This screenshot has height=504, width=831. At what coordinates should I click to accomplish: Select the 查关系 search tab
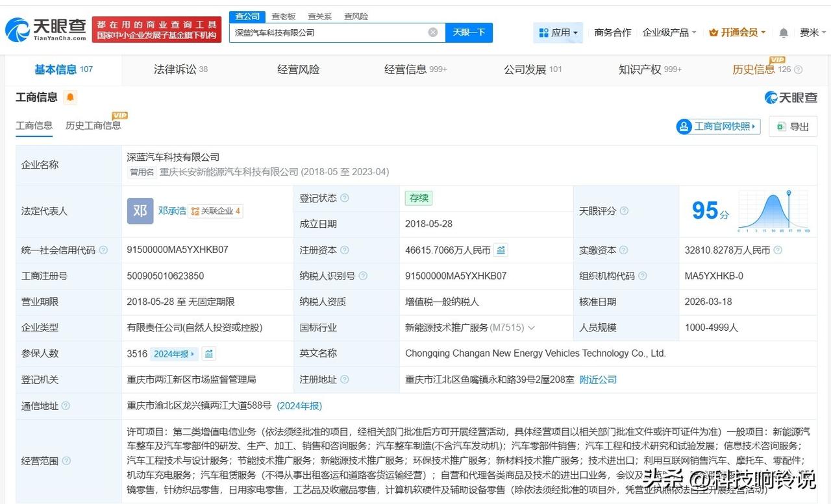320,17
